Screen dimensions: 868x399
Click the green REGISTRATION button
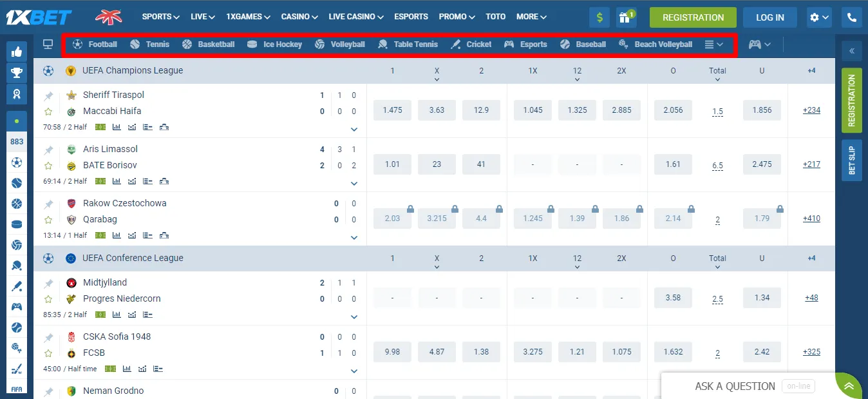tap(692, 17)
